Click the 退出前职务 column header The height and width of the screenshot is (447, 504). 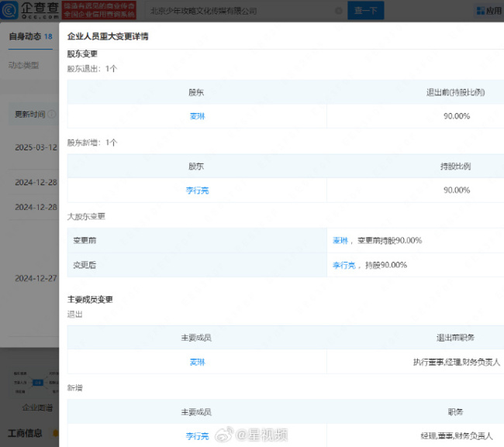(x=455, y=338)
